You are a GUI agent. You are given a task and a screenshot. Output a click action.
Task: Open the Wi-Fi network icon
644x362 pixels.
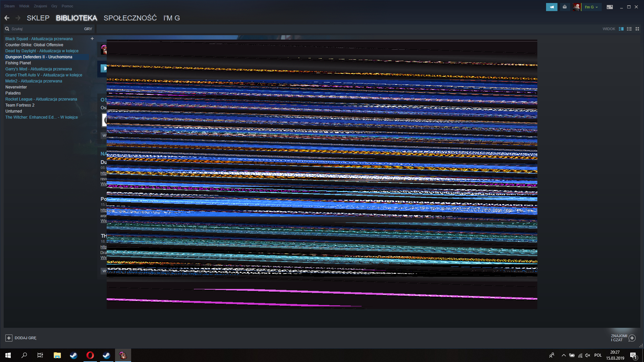(x=580, y=355)
